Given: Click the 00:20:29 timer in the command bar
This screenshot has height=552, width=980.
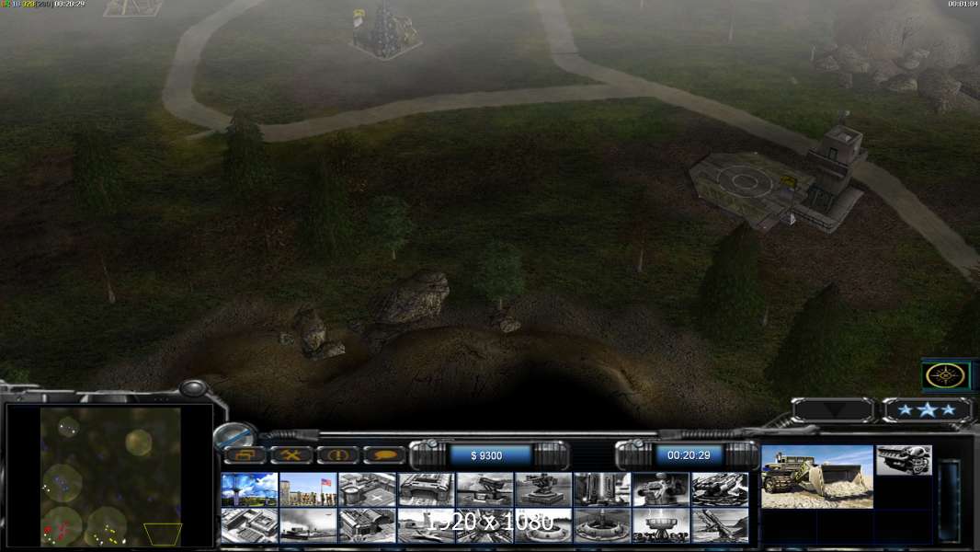Looking at the screenshot, I should point(689,455).
